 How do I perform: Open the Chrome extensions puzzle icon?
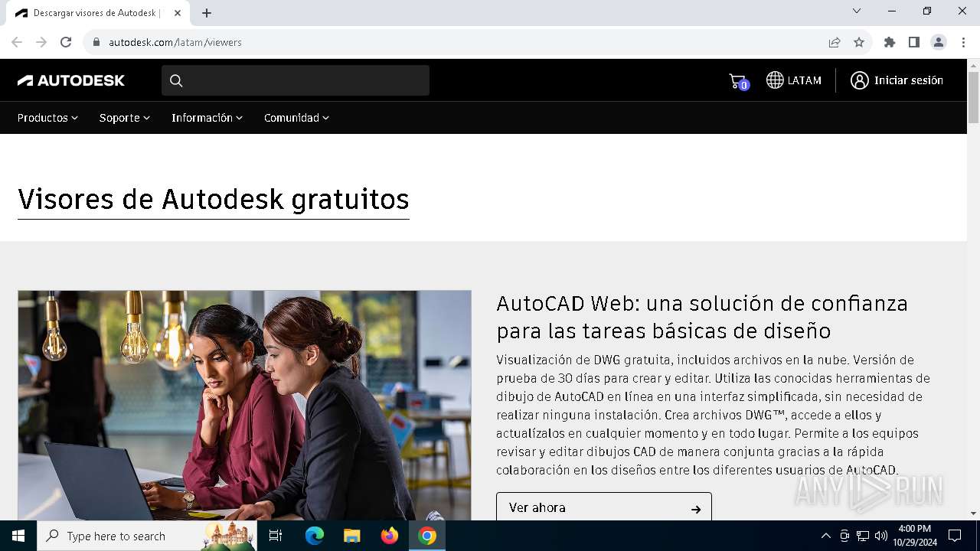[890, 42]
